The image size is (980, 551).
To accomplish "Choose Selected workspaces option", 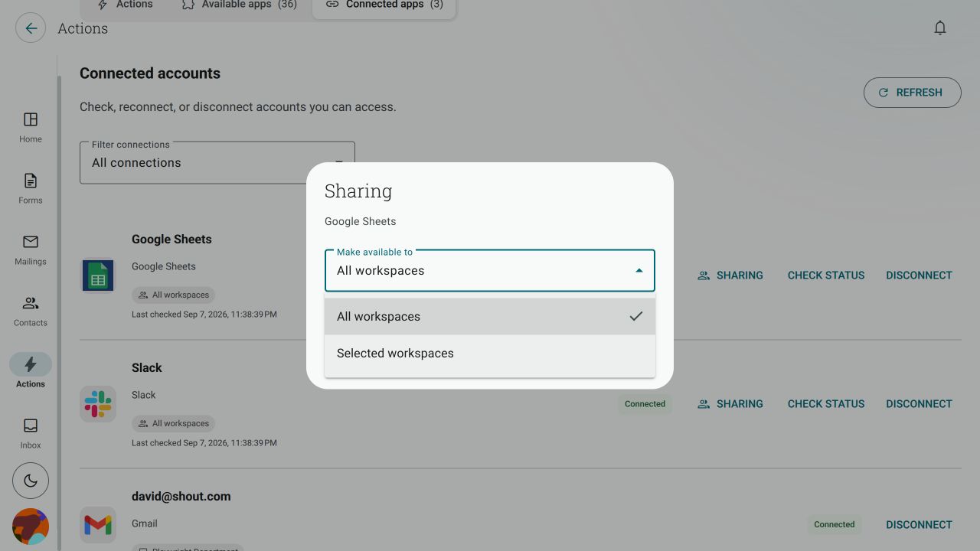I will [490, 353].
